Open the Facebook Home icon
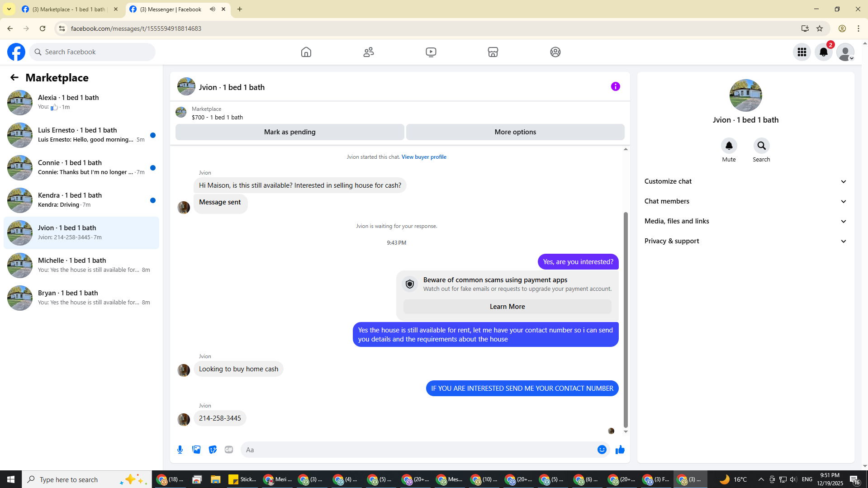This screenshot has width=868, height=488. tap(306, 52)
